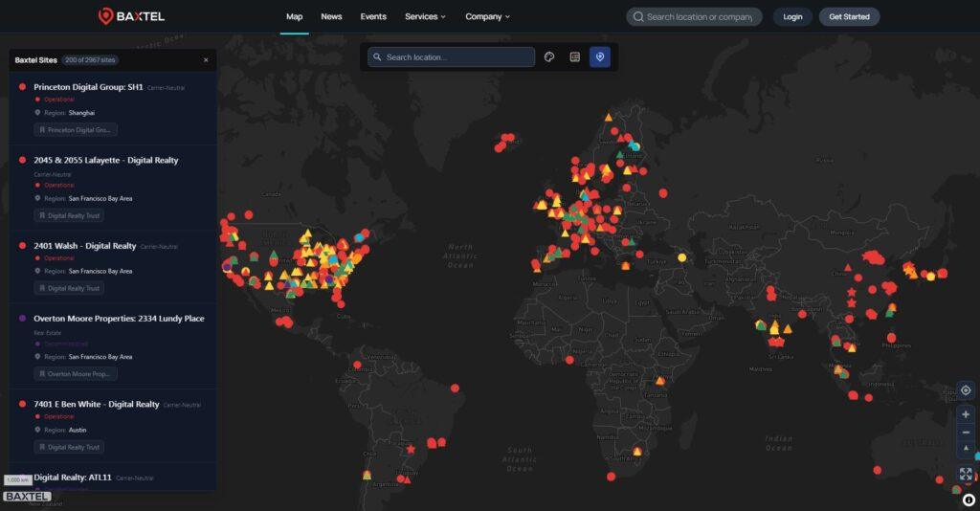
Task: Click the 'Shanghai' region text
Action: (81, 113)
